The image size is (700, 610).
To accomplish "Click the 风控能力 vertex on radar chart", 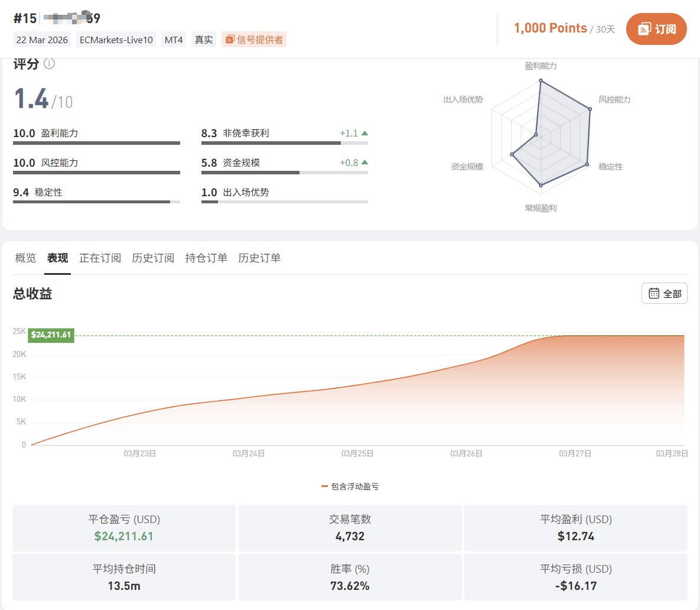I will [590, 109].
